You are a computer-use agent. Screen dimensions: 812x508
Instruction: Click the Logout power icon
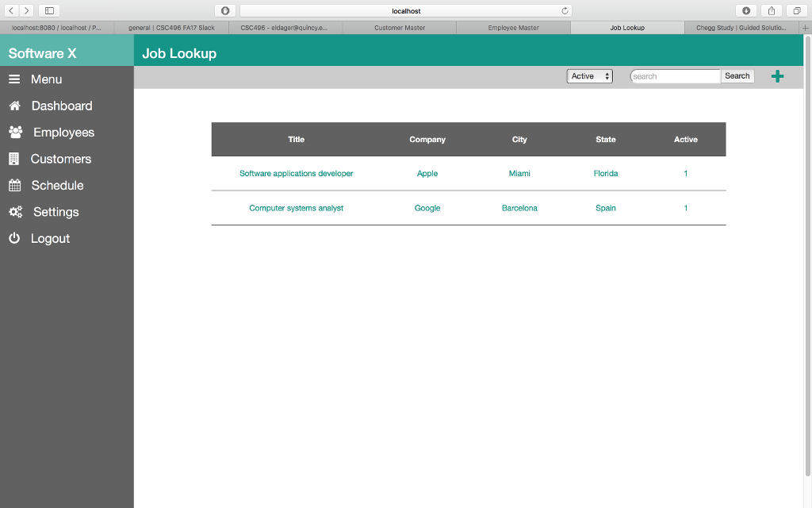14,238
